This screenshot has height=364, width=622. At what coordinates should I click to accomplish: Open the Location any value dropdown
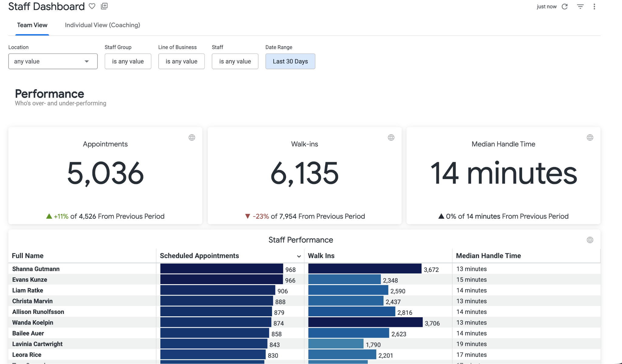(53, 61)
